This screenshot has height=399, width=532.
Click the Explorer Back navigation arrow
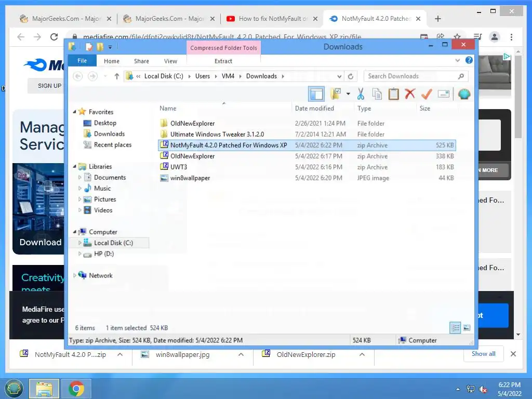point(78,76)
